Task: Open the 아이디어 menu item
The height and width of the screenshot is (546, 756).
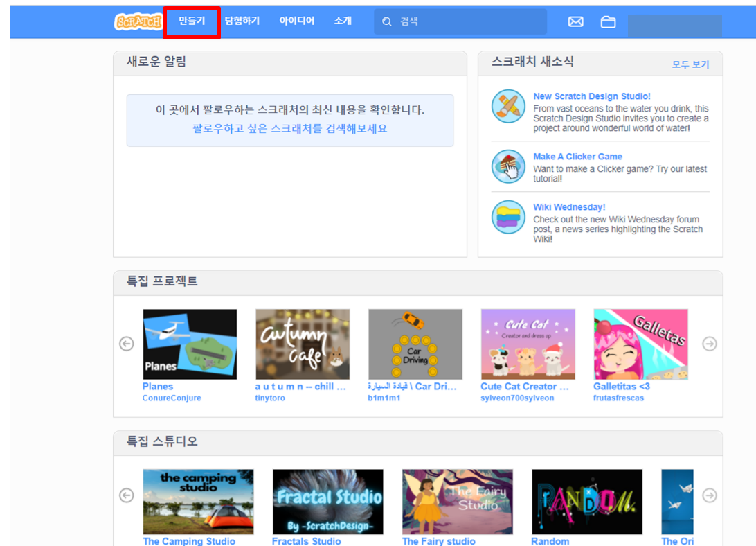Action: click(x=296, y=21)
